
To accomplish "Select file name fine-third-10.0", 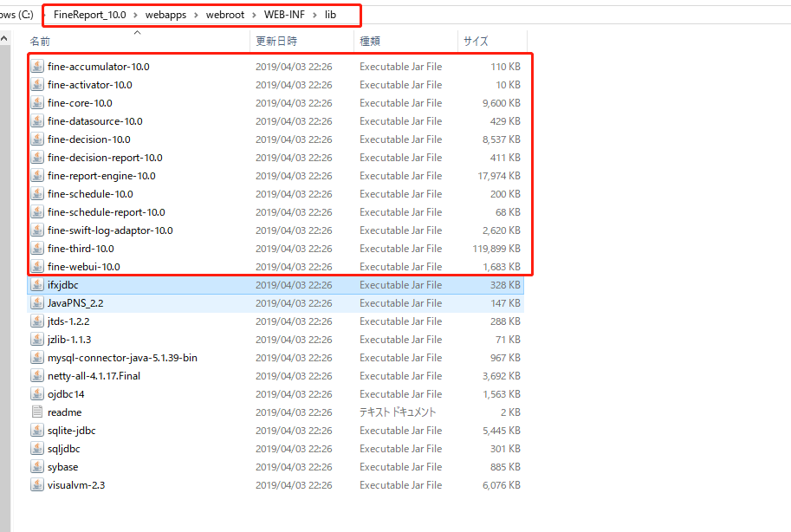I will [x=81, y=249].
